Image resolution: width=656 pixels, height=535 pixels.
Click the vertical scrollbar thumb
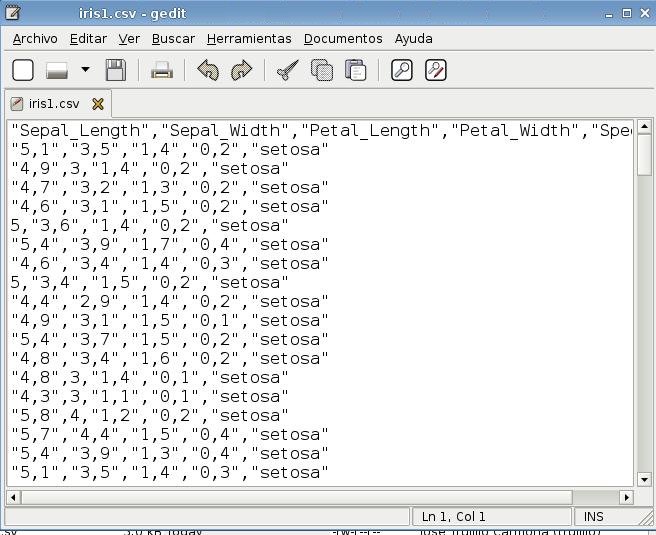(x=644, y=155)
